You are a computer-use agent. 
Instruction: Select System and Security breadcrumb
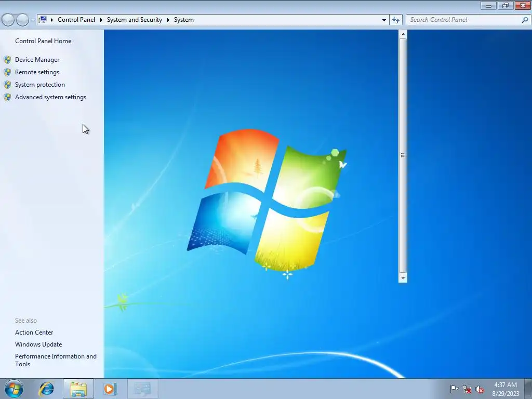pyautogui.click(x=135, y=20)
